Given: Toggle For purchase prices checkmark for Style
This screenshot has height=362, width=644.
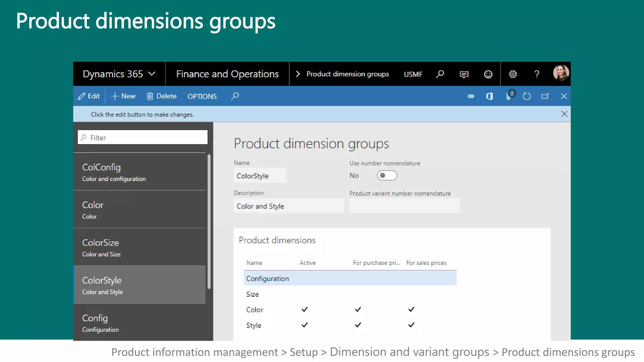Looking at the screenshot, I should 358,325.
